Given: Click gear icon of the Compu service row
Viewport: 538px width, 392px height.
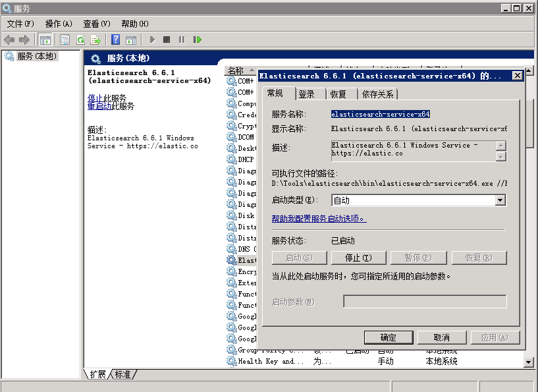Looking at the screenshot, I should [x=232, y=103].
